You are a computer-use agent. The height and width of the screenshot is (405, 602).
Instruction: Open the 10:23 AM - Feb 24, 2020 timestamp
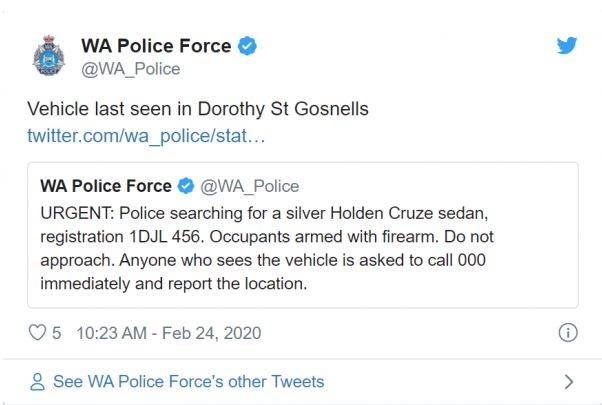pos(169,333)
